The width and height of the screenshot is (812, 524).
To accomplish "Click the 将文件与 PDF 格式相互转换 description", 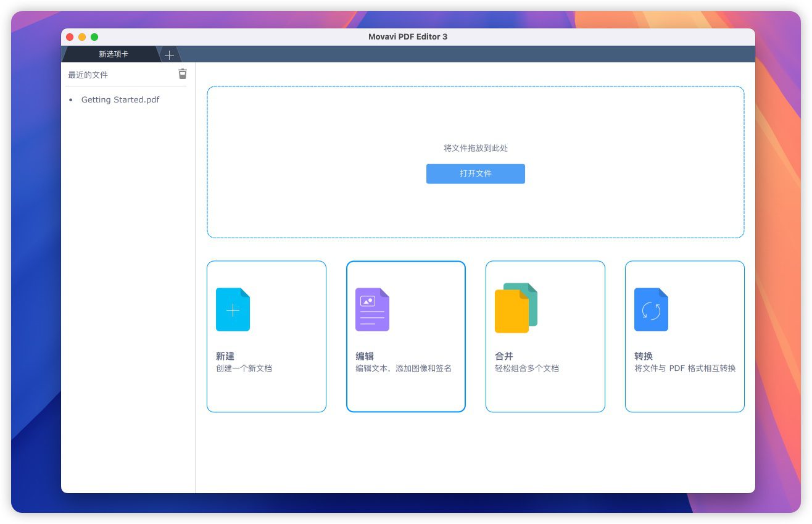I will 685,368.
